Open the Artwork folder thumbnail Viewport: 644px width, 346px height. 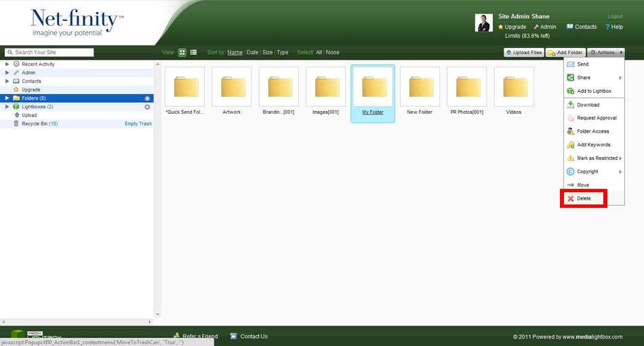click(231, 87)
